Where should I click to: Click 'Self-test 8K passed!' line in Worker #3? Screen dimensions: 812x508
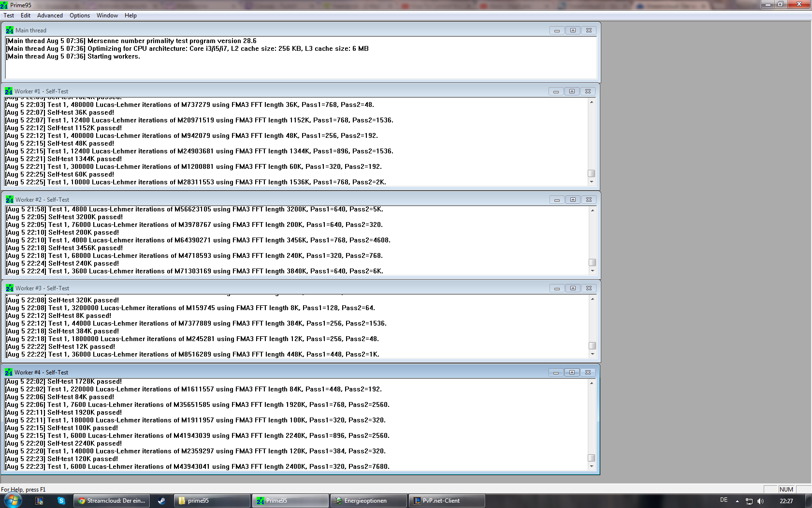[x=58, y=316]
